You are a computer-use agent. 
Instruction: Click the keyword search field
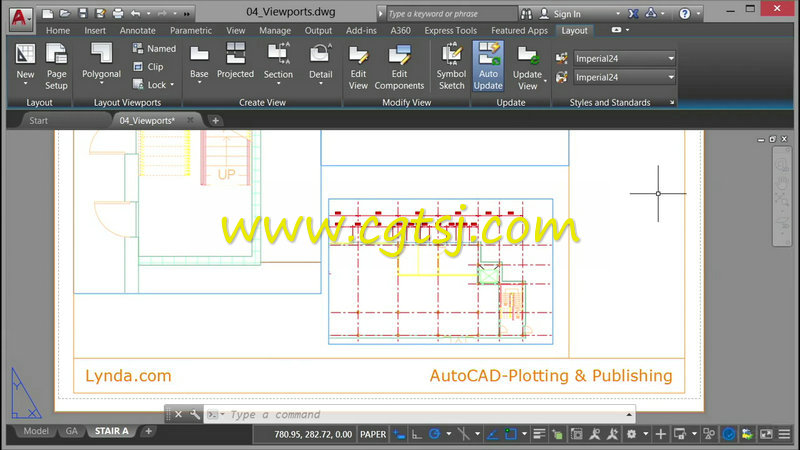tap(451, 14)
